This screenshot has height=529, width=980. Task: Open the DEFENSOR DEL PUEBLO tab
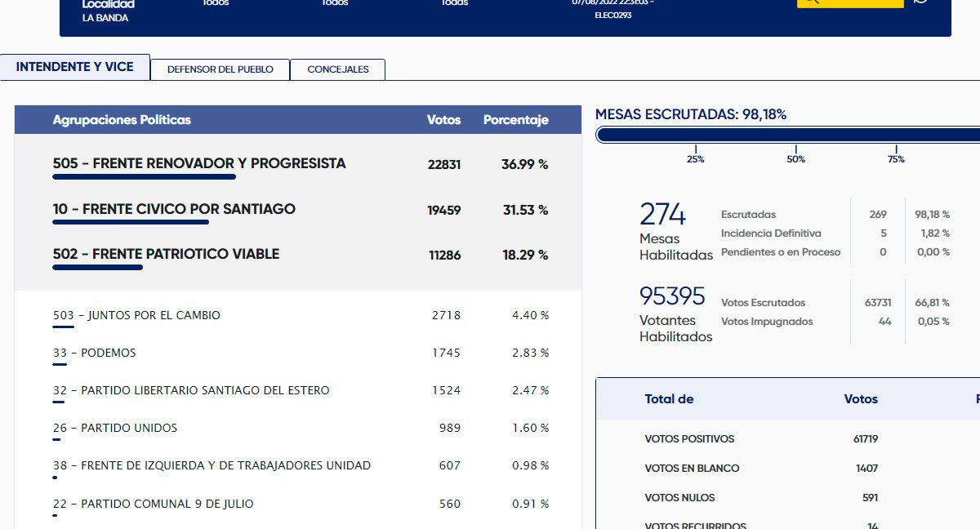(220, 69)
